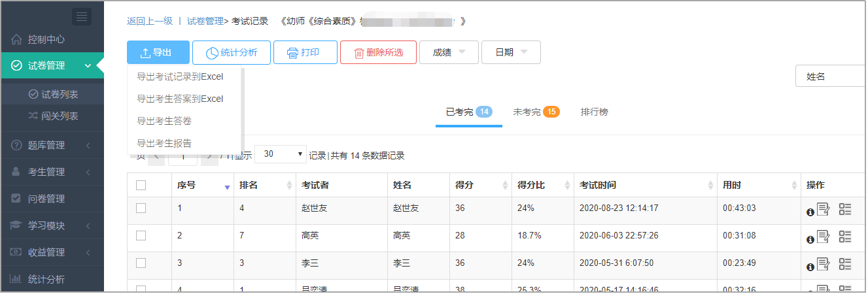Click the 统计分析 toolbar button
This screenshot has height=294, width=868.
pyautogui.click(x=232, y=52)
